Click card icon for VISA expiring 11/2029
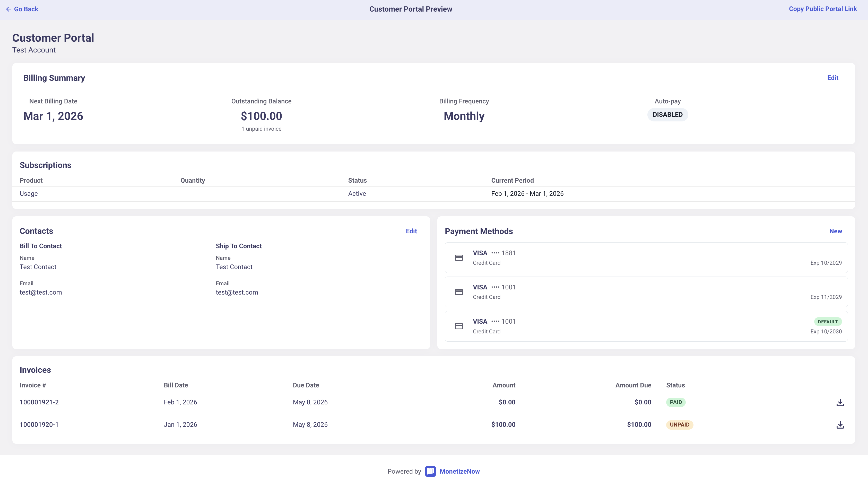The height and width of the screenshot is (479, 868). (459, 292)
